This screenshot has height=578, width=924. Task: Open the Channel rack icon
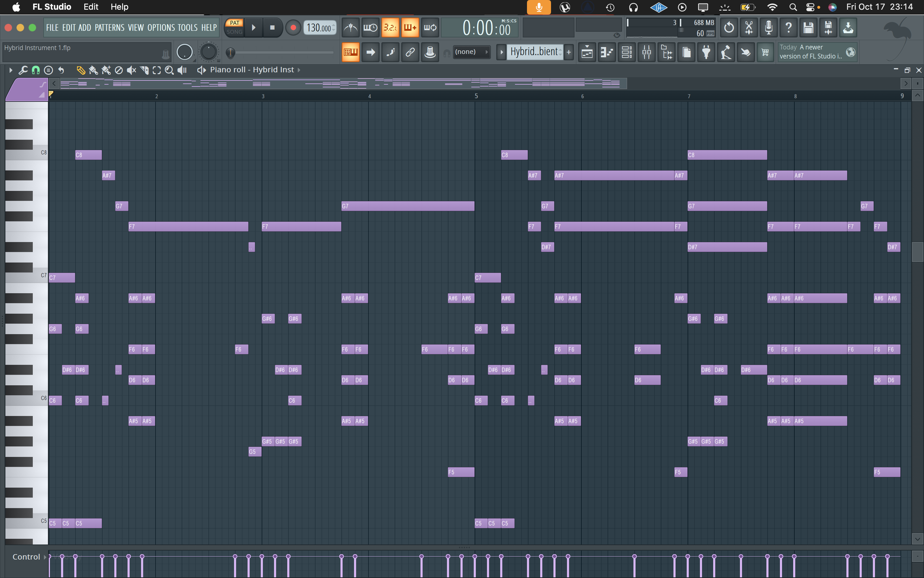[627, 52]
